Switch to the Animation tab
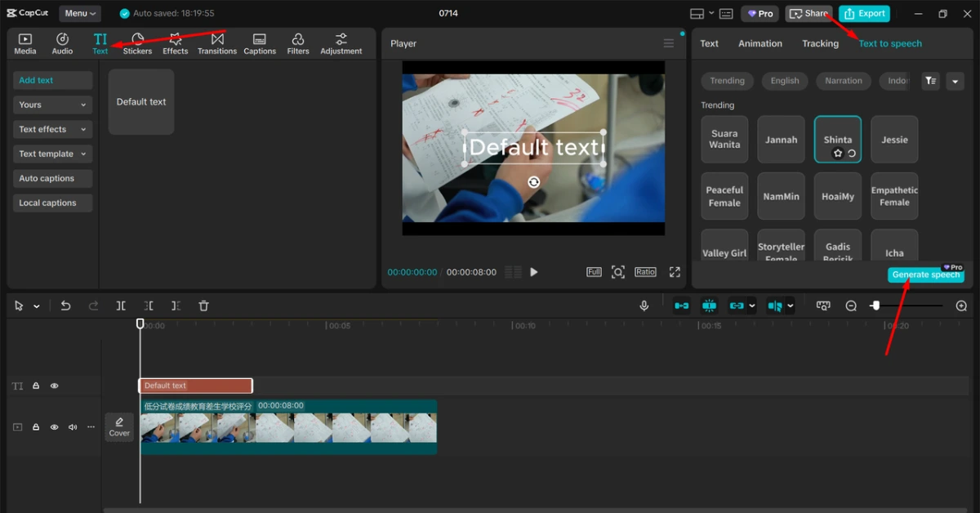Viewport: 980px width, 513px height. click(759, 43)
